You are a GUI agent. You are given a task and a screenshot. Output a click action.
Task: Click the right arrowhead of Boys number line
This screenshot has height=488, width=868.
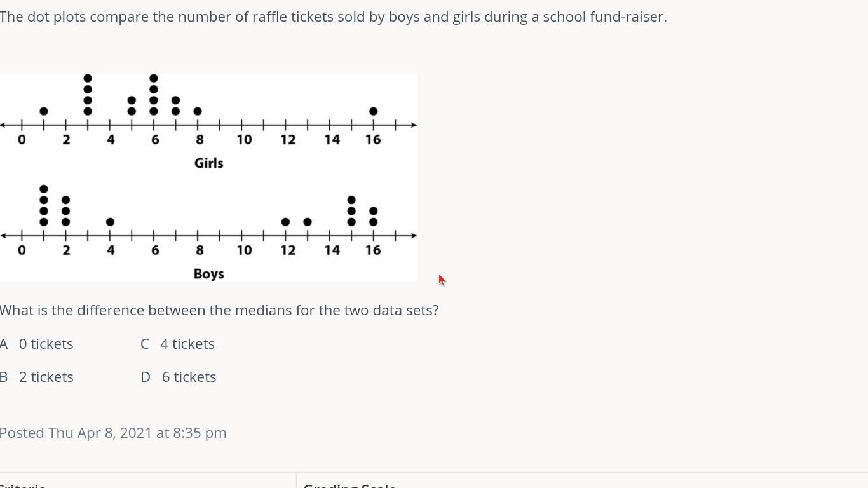[x=413, y=236]
